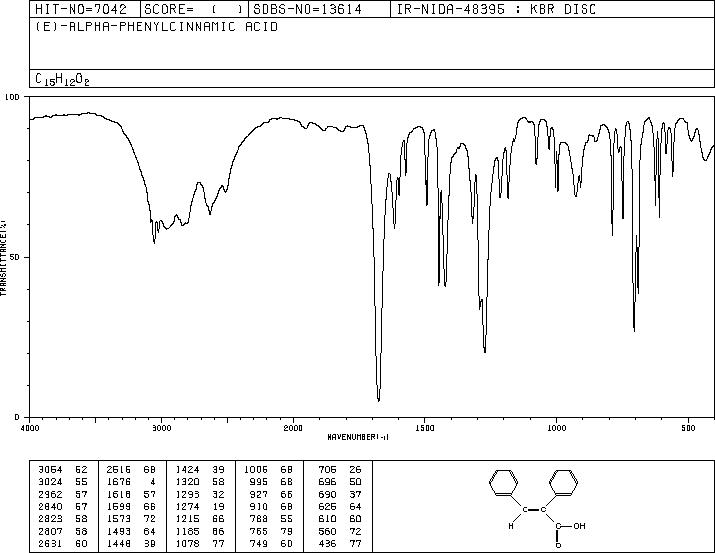
Task: Click the OH label in the structure
Action: coord(579,526)
